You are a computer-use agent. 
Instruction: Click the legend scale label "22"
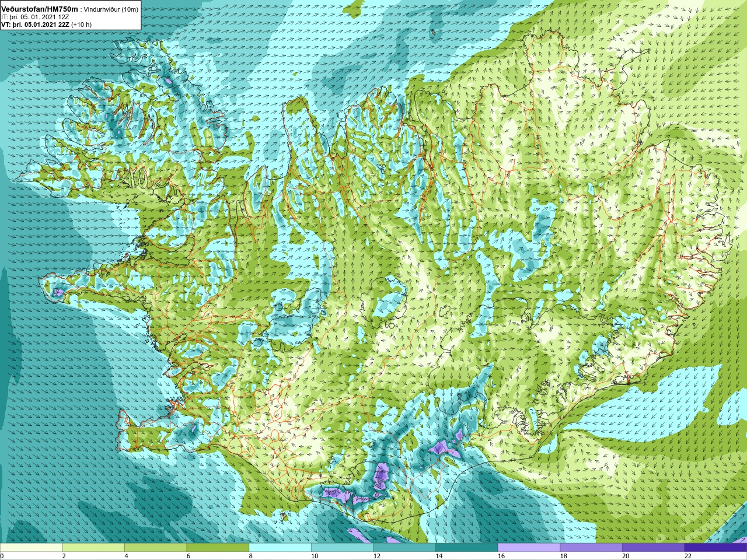click(688, 556)
